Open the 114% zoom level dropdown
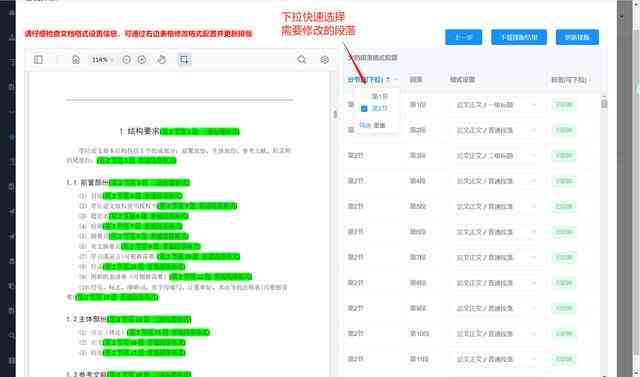Image resolution: width=640 pixels, height=377 pixels. click(102, 60)
